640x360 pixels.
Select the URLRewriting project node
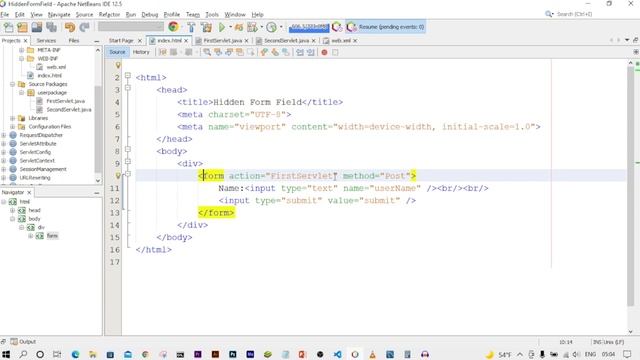coord(35,178)
